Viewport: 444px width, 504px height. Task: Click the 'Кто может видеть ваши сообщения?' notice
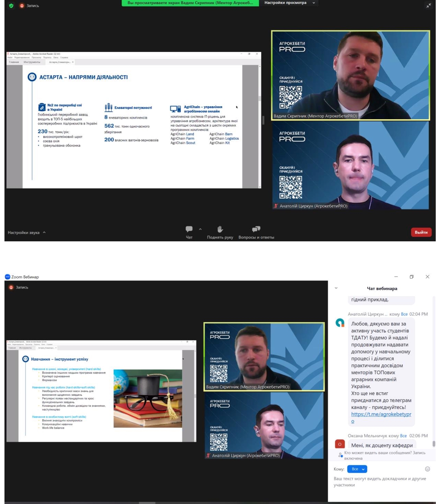385,455
